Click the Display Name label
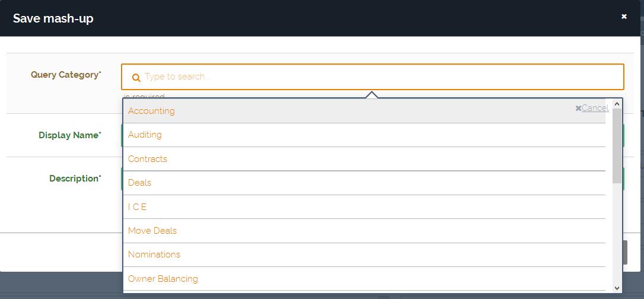644x299 pixels. [69, 135]
